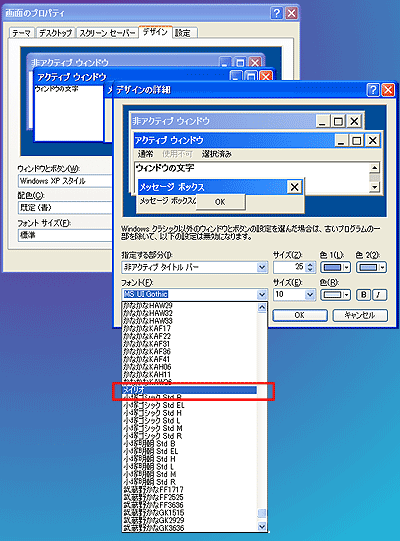This screenshot has width=400, height=541.
Task: Select 武蔵野かなGK2929 font
Action: 189,520
